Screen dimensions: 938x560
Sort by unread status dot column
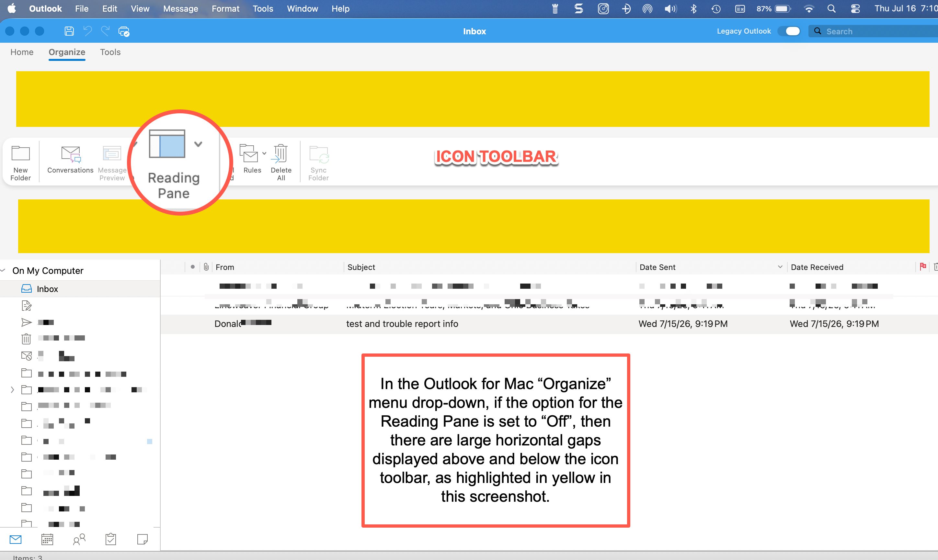coord(192,267)
